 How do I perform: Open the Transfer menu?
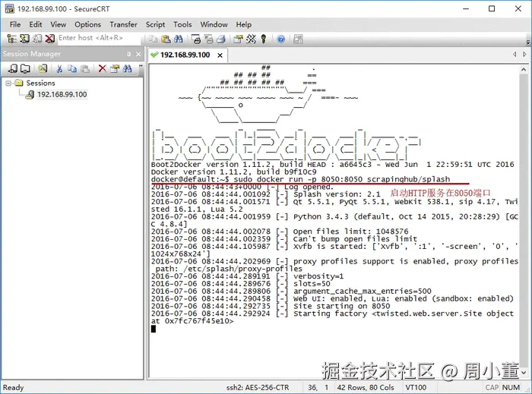(x=123, y=24)
